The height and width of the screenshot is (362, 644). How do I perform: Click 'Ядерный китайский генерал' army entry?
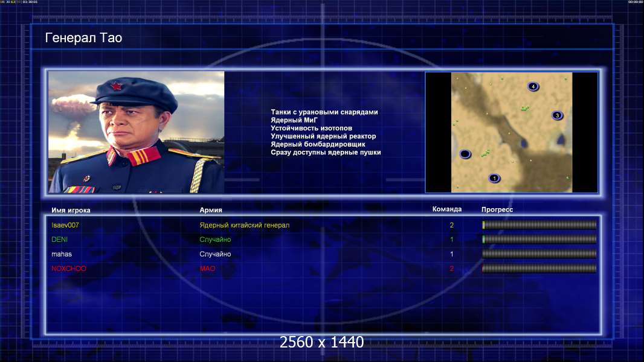click(245, 225)
